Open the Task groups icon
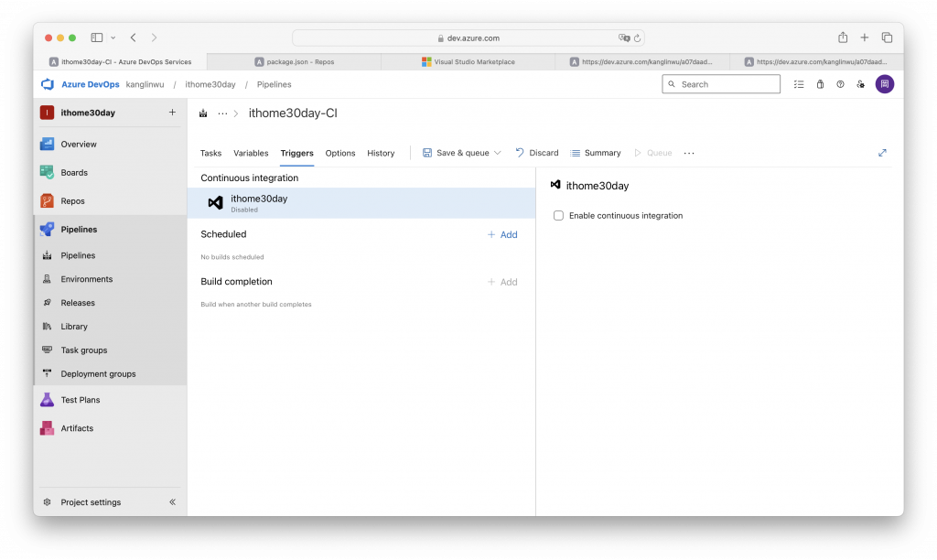937x560 pixels. pyautogui.click(x=48, y=350)
